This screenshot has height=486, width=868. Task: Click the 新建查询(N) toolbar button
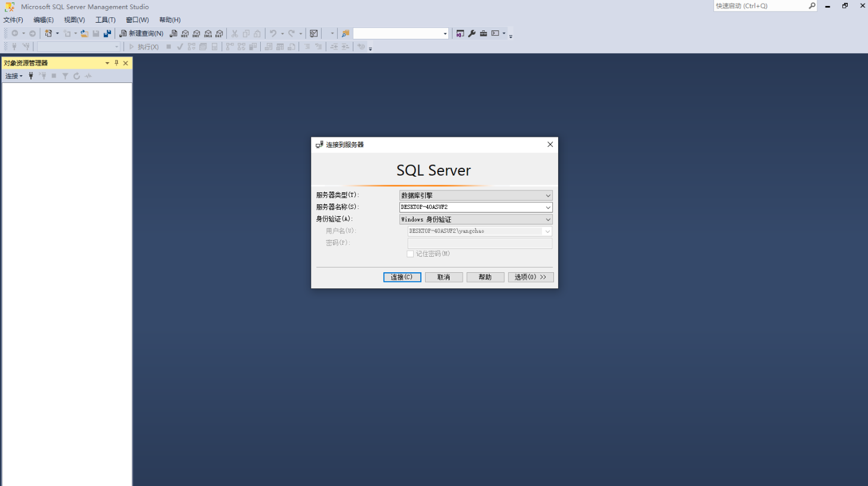point(141,33)
